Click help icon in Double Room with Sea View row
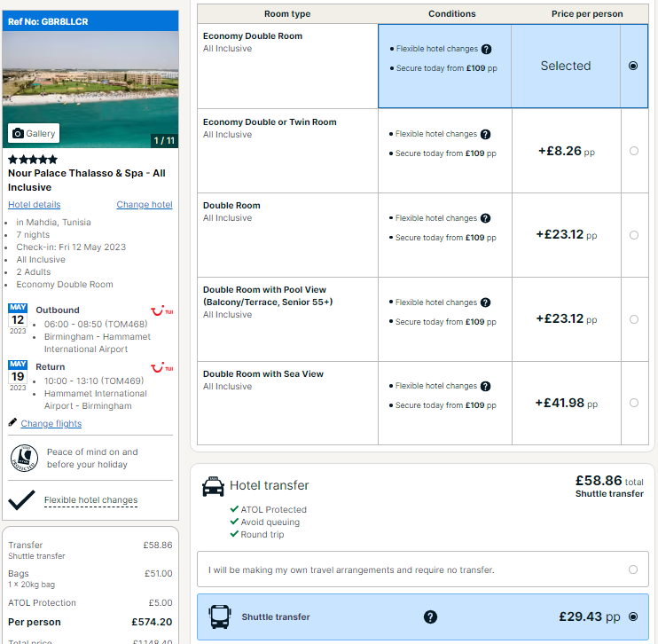 tap(485, 386)
